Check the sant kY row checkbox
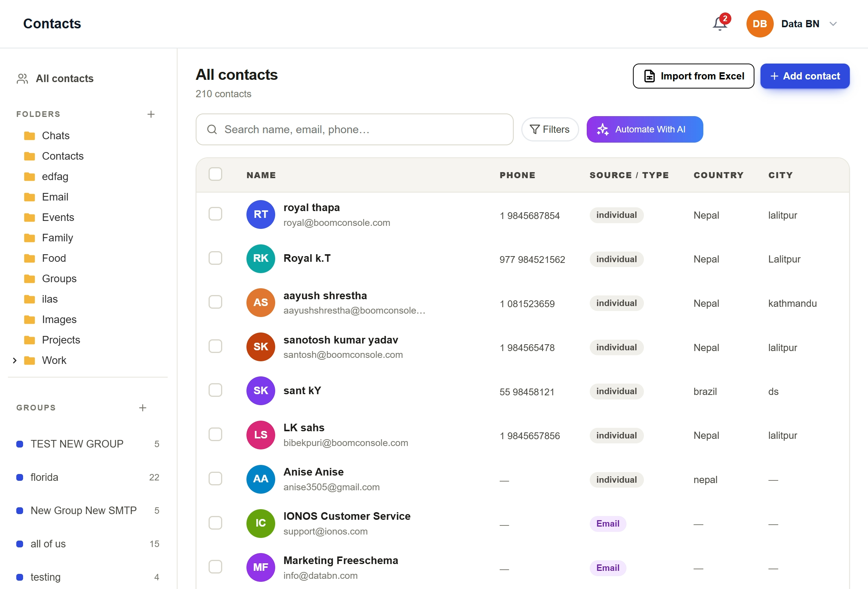The width and height of the screenshot is (868, 589). 215,390
